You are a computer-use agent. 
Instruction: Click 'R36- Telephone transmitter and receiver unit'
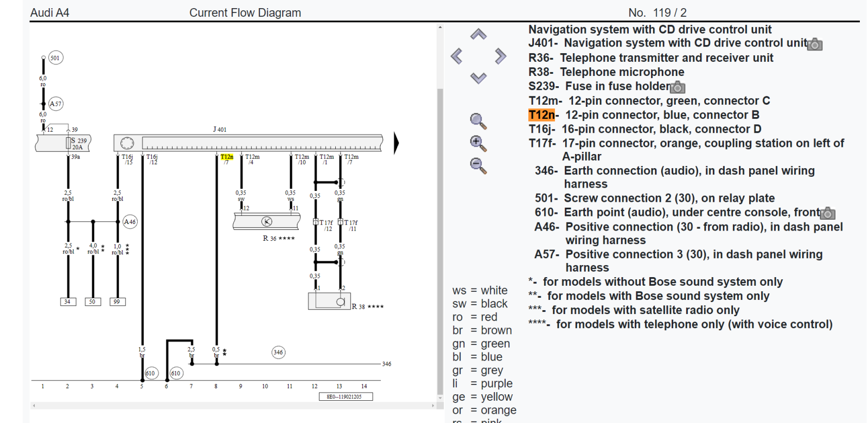[x=651, y=58]
